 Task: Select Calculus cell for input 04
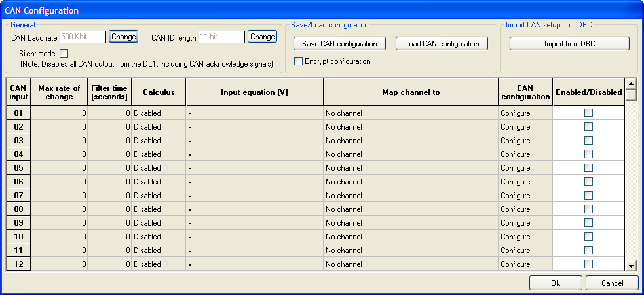point(159,154)
